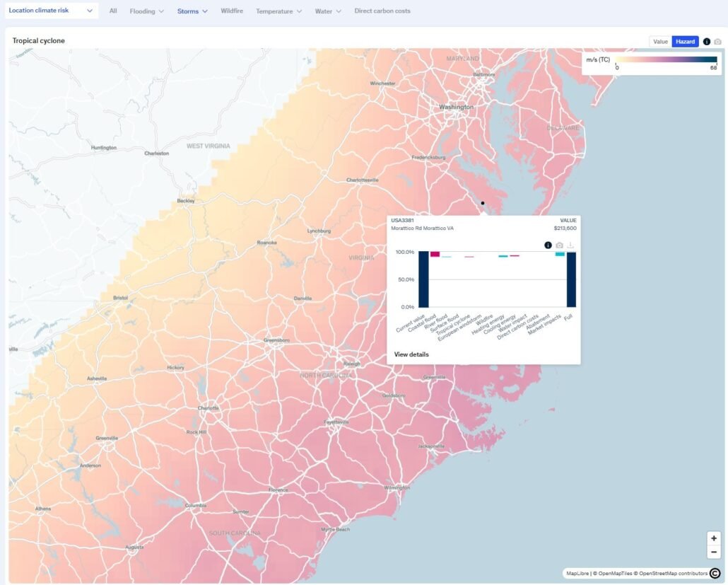Download the popup chart data

570,245
